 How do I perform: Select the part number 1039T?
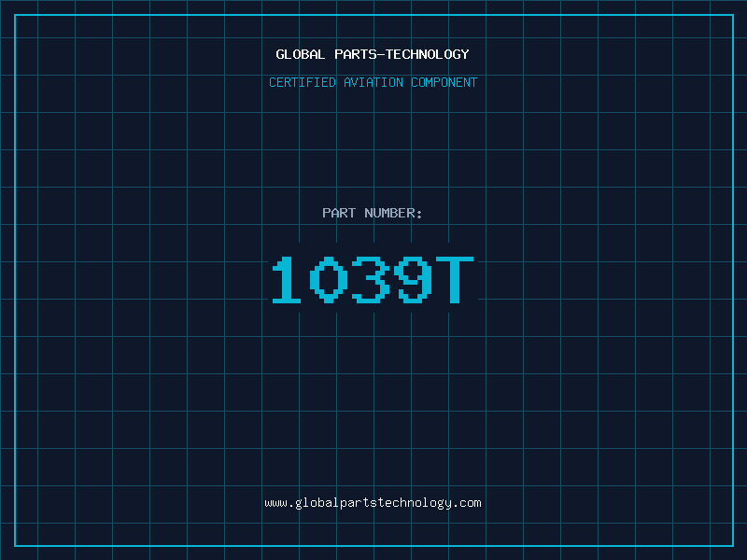click(373, 279)
